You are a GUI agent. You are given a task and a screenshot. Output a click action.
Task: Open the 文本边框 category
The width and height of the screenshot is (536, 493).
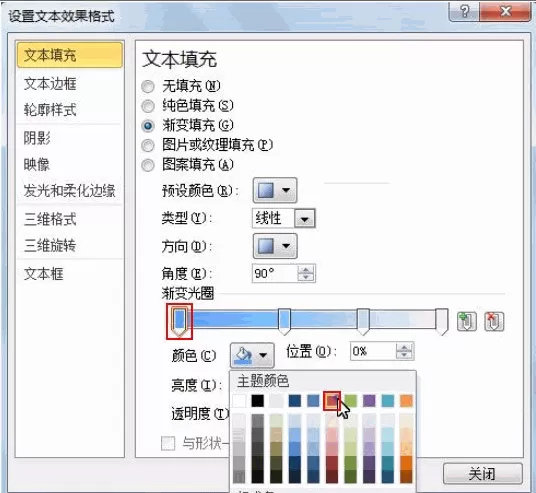coord(50,84)
